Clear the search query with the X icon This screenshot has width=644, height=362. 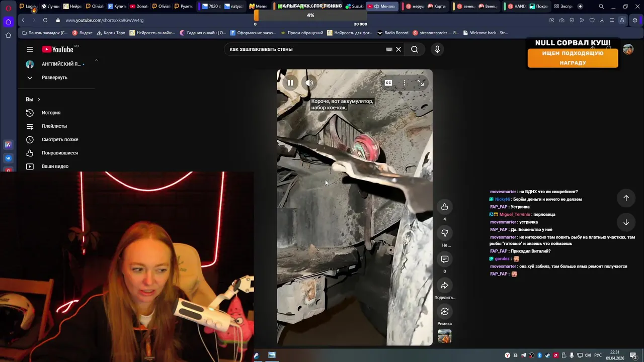coord(398,49)
